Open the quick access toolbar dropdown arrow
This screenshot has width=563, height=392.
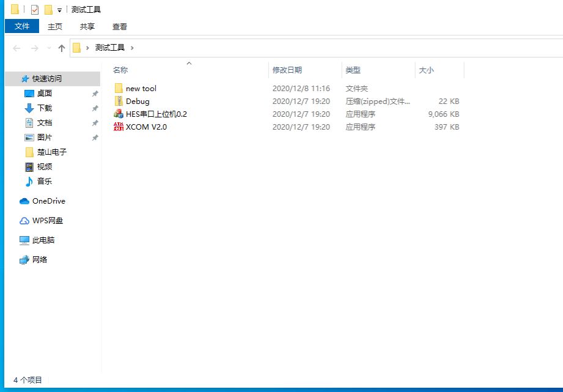tap(60, 10)
